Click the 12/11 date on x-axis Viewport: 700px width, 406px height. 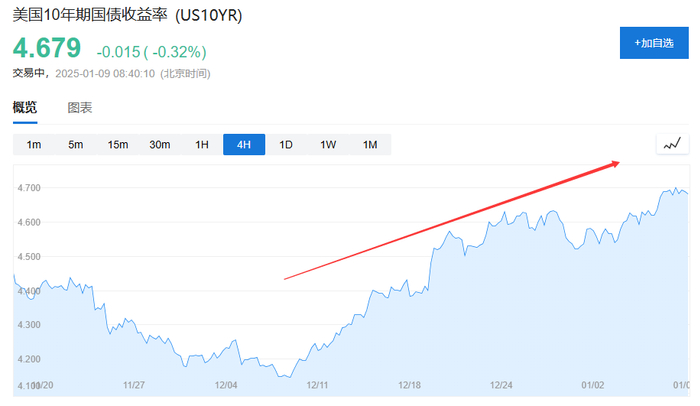point(318,384)
